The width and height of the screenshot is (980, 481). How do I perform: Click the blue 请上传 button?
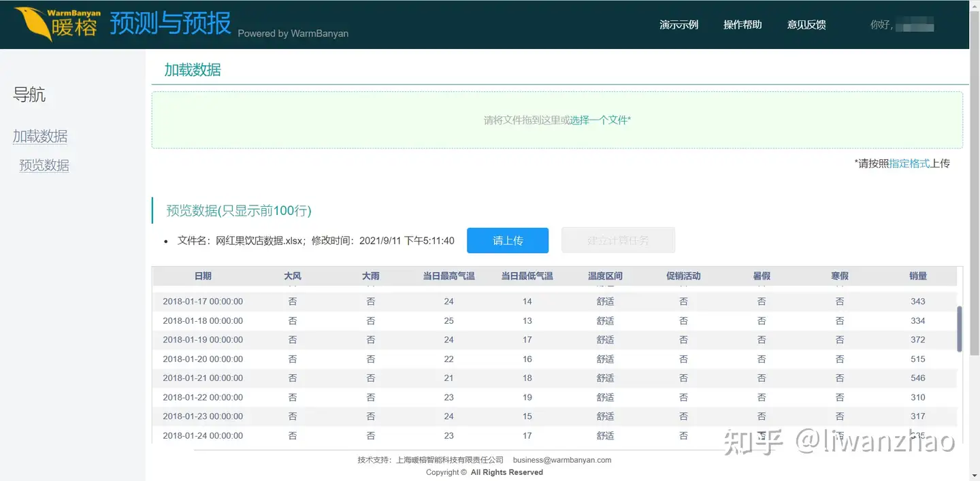point(508,240)
